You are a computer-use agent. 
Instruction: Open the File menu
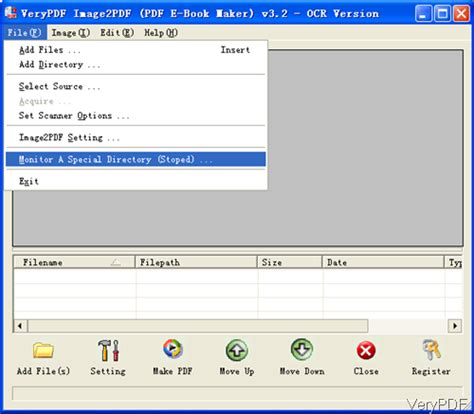25,33
